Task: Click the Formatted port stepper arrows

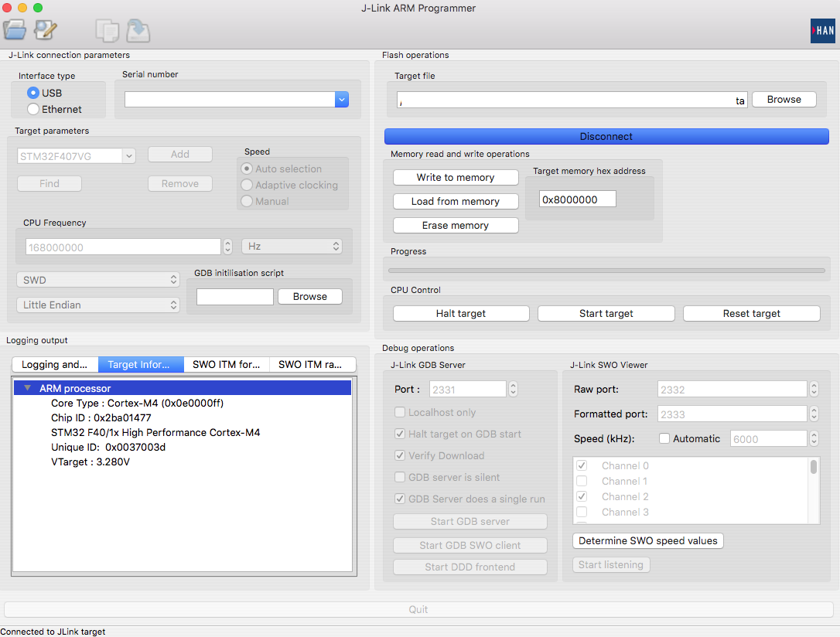Action: tap(814, 414)
